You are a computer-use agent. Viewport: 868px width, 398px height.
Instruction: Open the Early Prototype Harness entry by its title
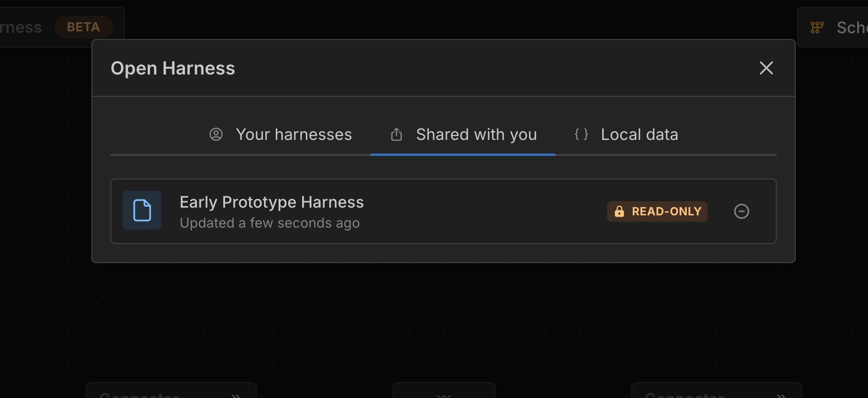click(x=271, y=202)
